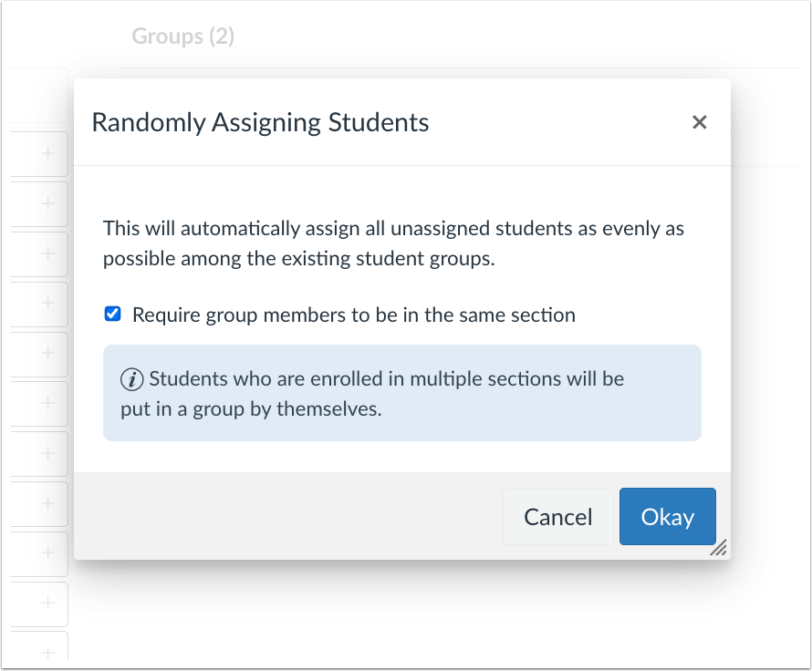Click the diagonal resize grip on the dialog corner
This screenshot has height=671, width=812.
[720, 547]
